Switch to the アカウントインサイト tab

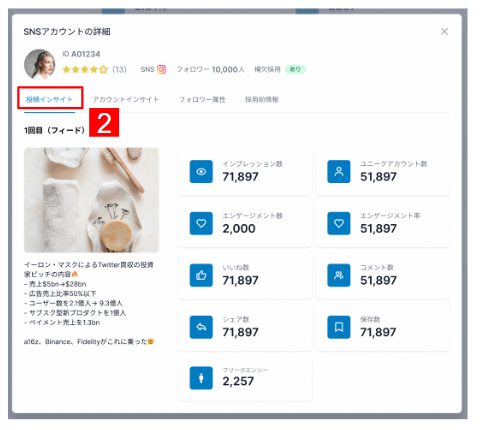tap(126, 99)
